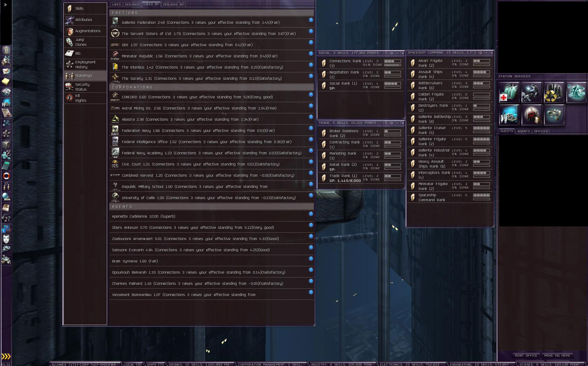Viewport: 588px width, 366px height.
Task: Minimize the Trade skills window
Action: [397, 123]
